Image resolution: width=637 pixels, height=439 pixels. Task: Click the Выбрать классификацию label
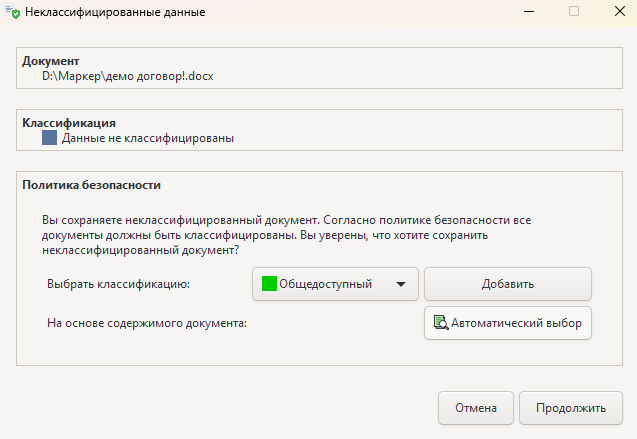[x=118, y=284]
